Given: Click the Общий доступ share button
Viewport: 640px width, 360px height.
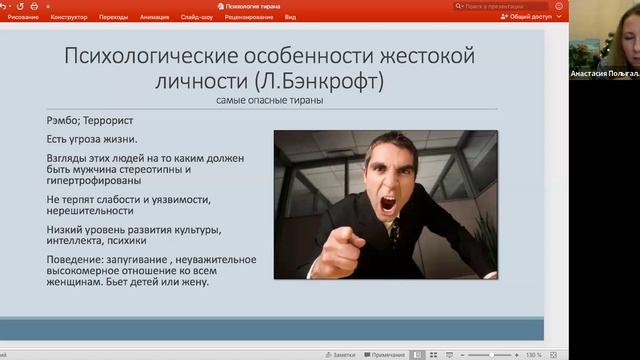Looking at the screenshot, I should [527, 17].
